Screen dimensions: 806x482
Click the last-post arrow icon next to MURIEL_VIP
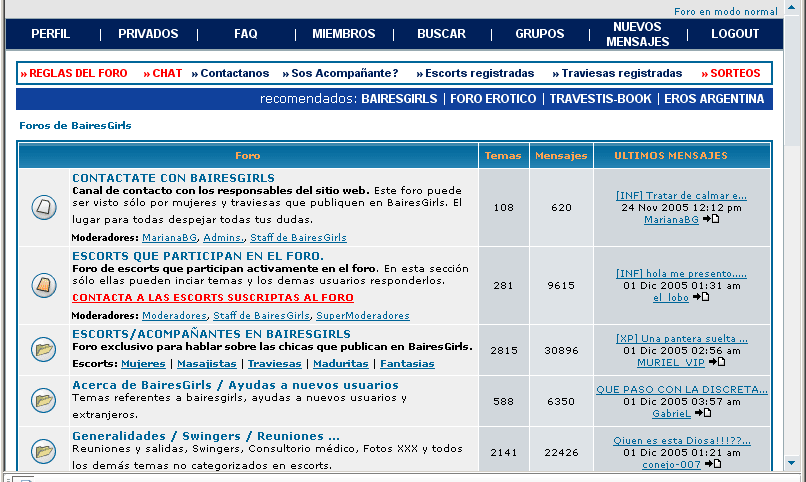tap(717, 362)
